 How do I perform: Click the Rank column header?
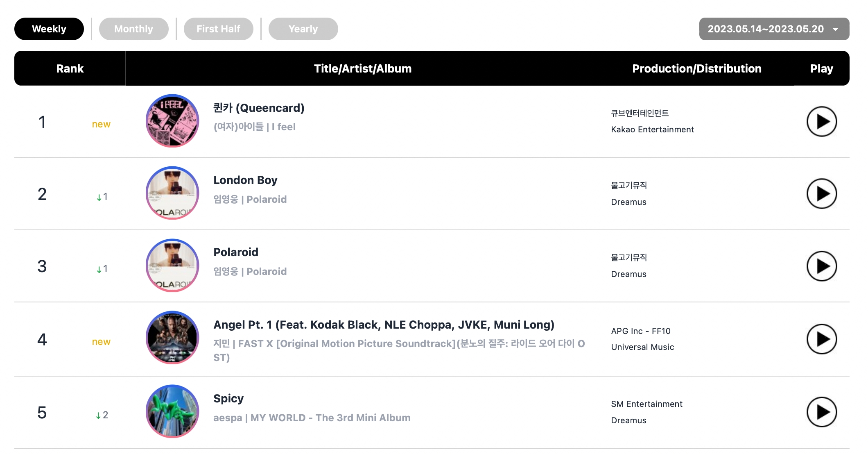point(70,68)
